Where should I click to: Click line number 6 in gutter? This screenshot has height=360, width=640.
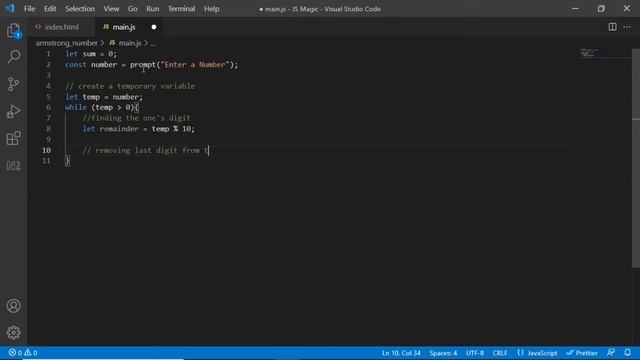[x=48, y=107]
